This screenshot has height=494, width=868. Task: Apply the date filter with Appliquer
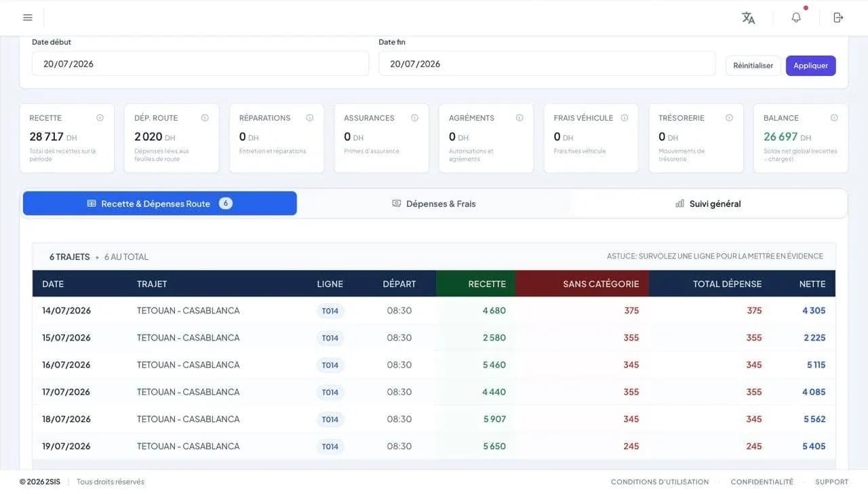811,66
